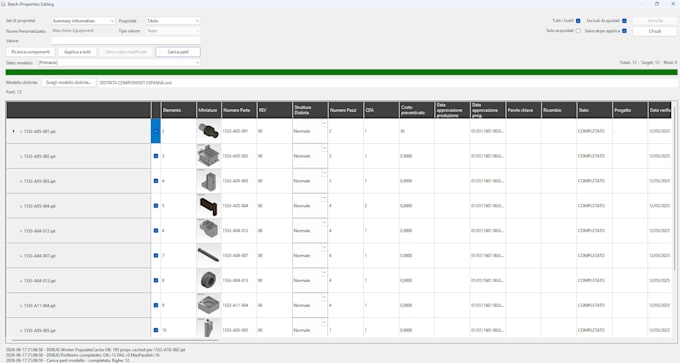Screen dimensions: 680x363
Task: Select the 1533-A05-002.ipt row name
Action: pos(39,156)
